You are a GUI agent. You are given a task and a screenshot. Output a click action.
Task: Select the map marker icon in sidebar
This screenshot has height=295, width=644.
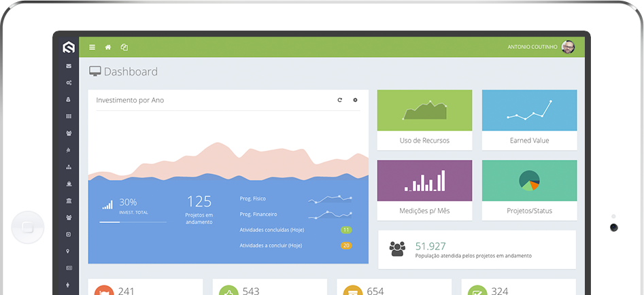click(x=68, y=251)
